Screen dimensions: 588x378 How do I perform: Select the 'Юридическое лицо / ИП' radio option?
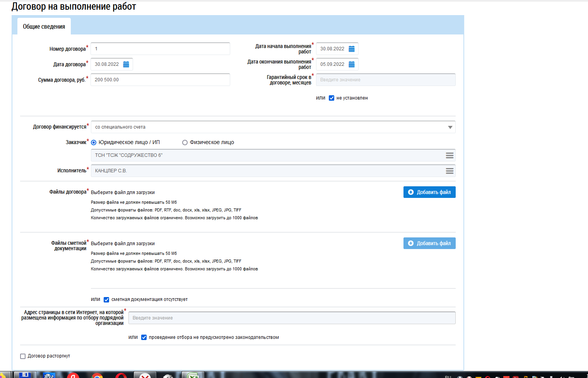pyautogui.click(x=94, y=143)
